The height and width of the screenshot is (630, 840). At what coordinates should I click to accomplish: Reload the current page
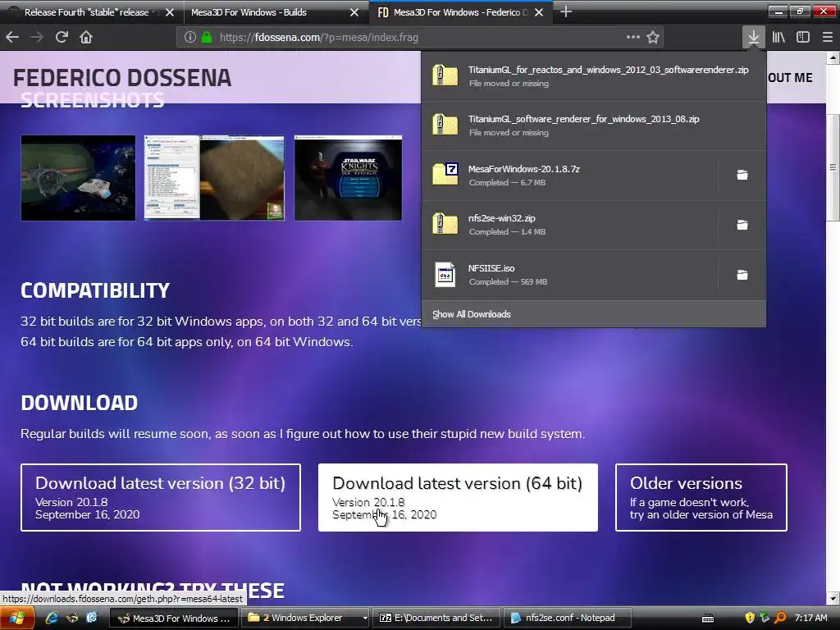62,37
